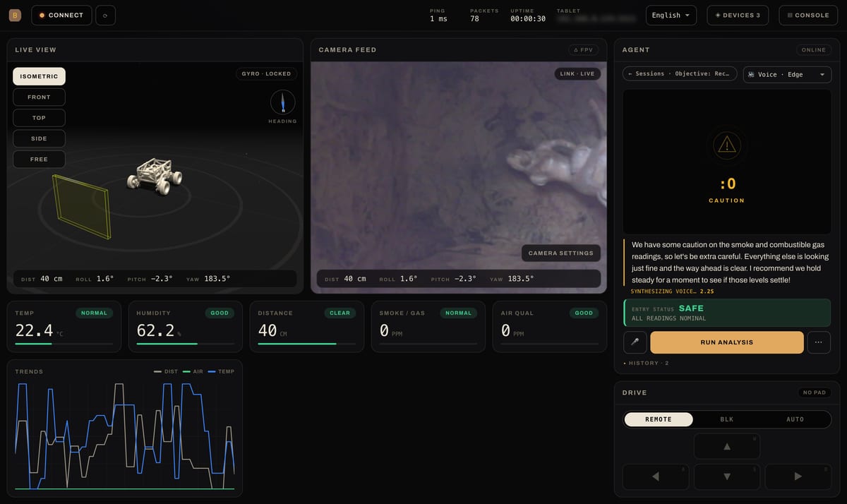Click the drive right arrow
The width and height of the screenshot is (847, 504).
(x=798, y=476)
